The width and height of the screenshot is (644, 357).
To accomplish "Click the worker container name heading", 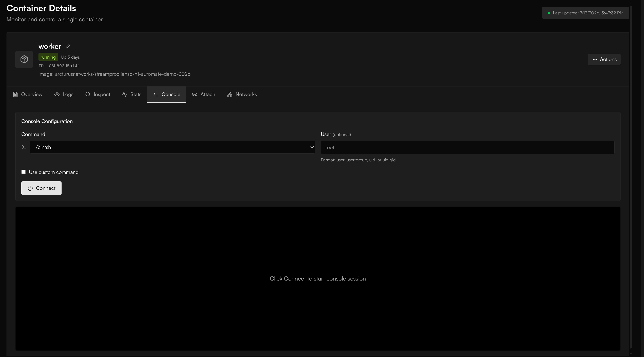I will (50, 46).
